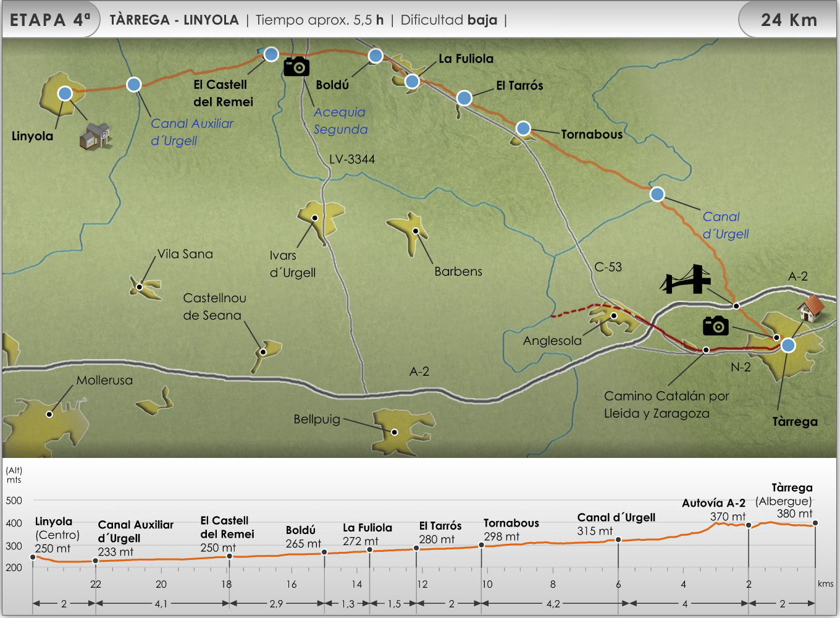Click the blue marker on Canal d'Urgell
The width and height of the screenshot is (840, 618).
coord(657,194)
